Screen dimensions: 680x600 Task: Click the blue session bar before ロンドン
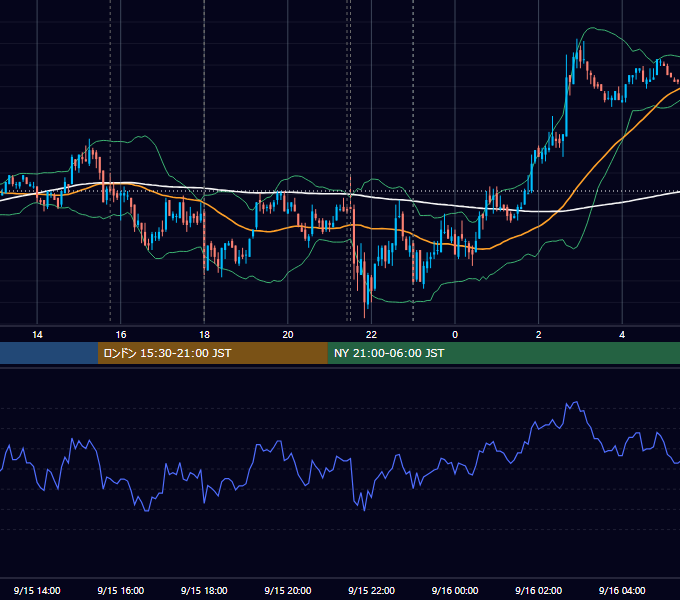pyautogui.click(x=49, y=353)
